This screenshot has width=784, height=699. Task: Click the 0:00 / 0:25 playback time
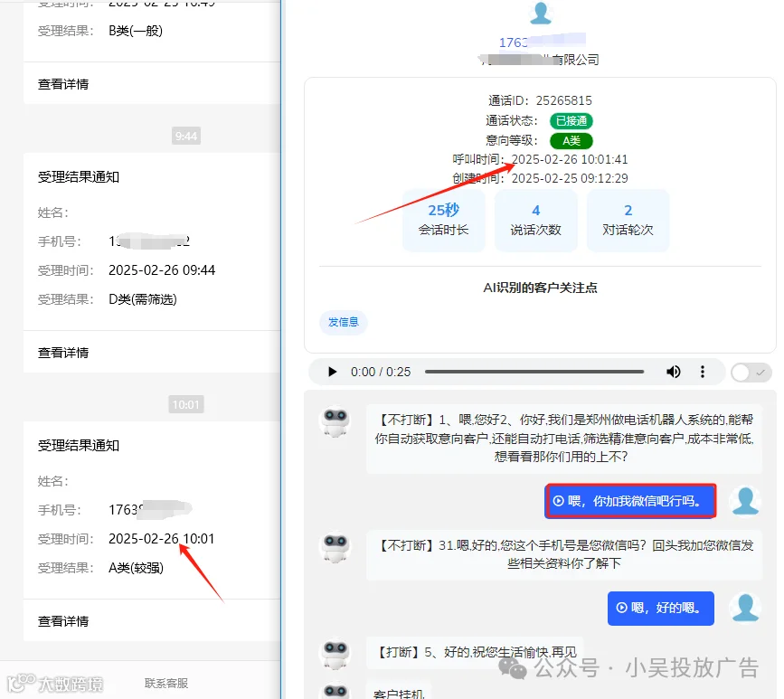pyautogui.click(x=381, y=372)
